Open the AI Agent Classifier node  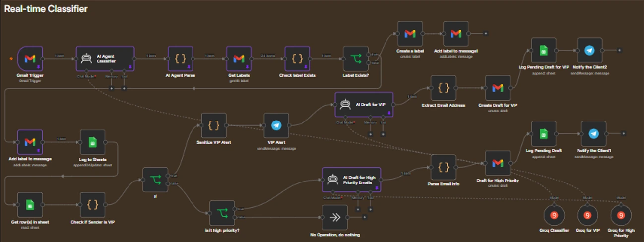pyautogui.click(x=105, y=59)
